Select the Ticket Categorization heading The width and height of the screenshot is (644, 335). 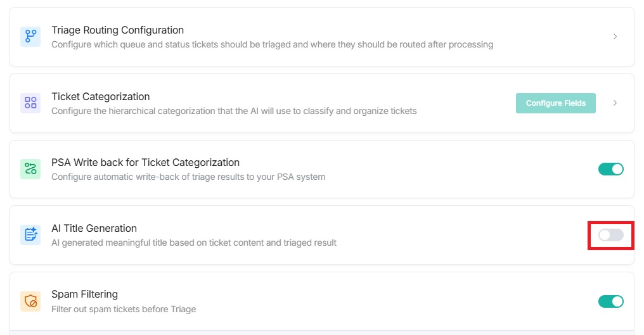click(101, 97)
